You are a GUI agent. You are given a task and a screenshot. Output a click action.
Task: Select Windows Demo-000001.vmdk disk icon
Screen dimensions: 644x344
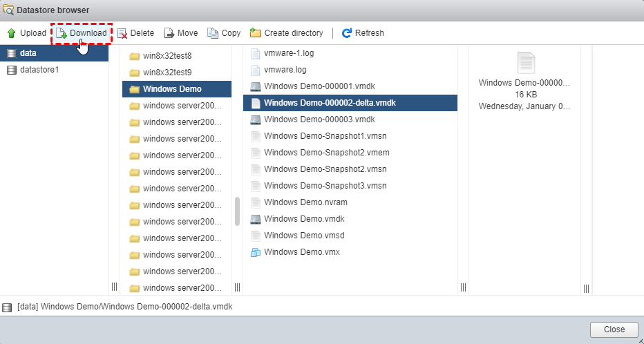coord(256,86)
